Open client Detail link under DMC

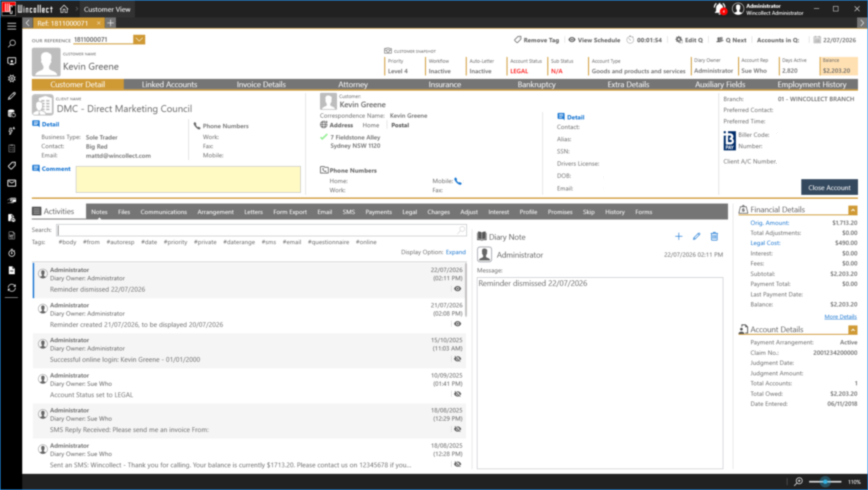click(x=46, y=124)
